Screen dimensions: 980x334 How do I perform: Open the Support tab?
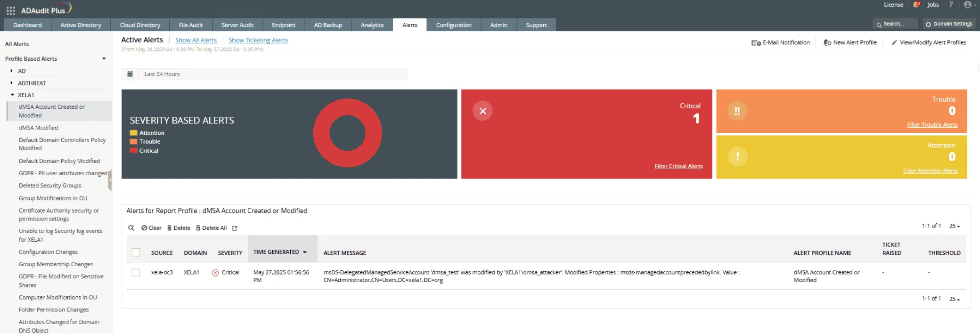(x=536, y=25)
